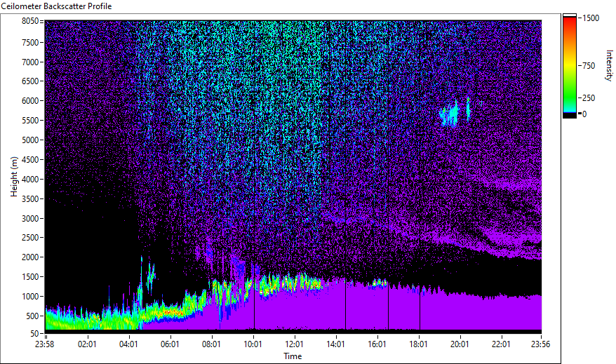
Task: Click the 50 height axis minimum value
Action: 34,334
